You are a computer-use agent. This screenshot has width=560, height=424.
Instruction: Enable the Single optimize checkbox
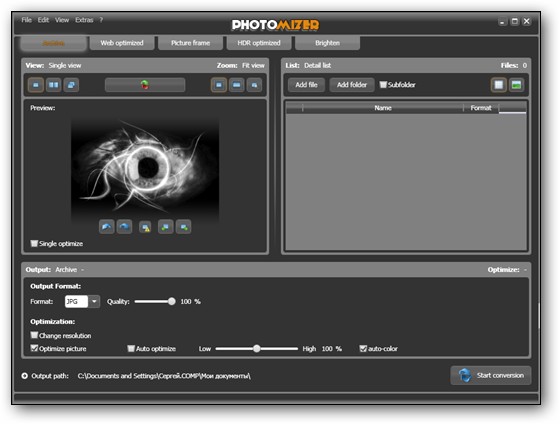pyautogui.click(x=34, y=243)
